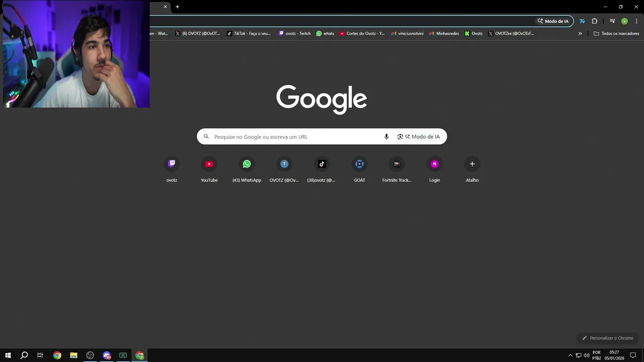Open Task View on taskbar
Viewport: 644px width, 362px height.
point(40,355)
